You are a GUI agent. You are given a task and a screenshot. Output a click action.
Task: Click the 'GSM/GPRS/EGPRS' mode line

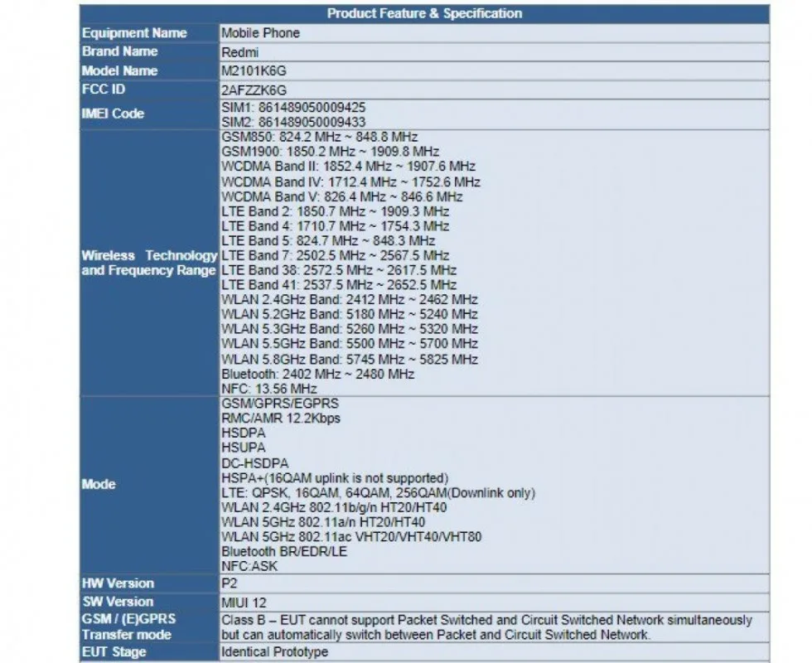click(280, 404)
